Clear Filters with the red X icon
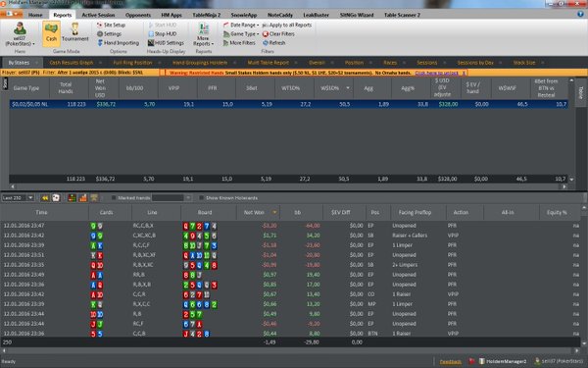The height and width of the screenshot is (368, 588). (x=278, y=33)
